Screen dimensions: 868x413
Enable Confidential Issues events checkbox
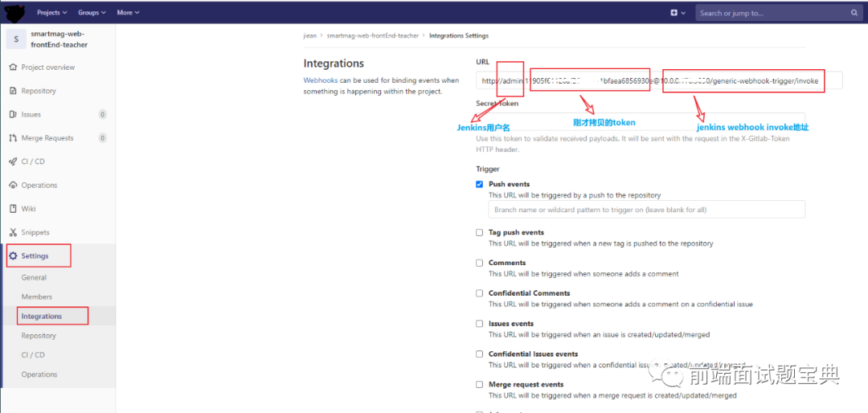(479, 354)
